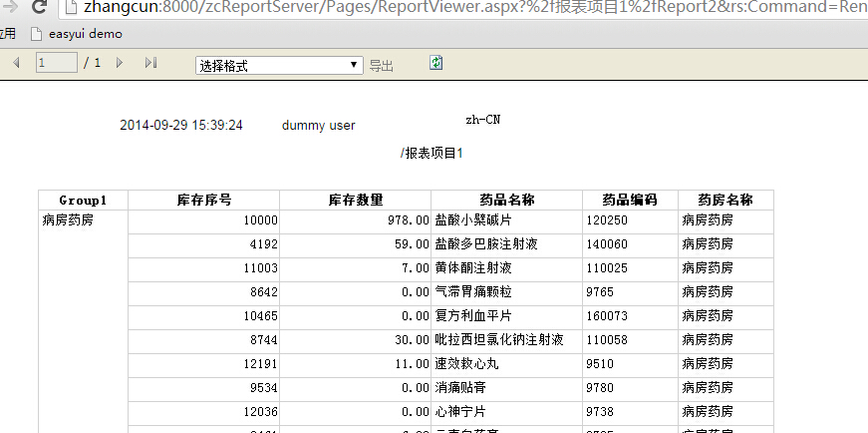Select inventory number 10000 cell
This screenshot has height=433, width=868.
(x=203, y=220)
